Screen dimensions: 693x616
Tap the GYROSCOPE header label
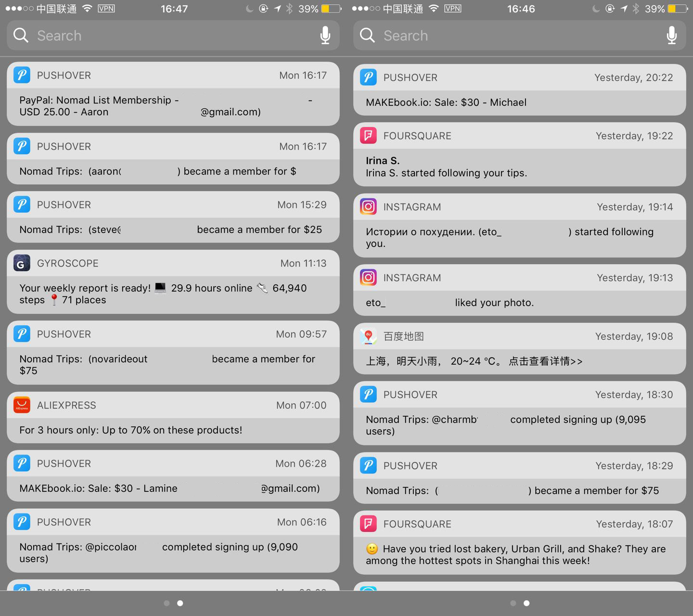tap(68, 263)
